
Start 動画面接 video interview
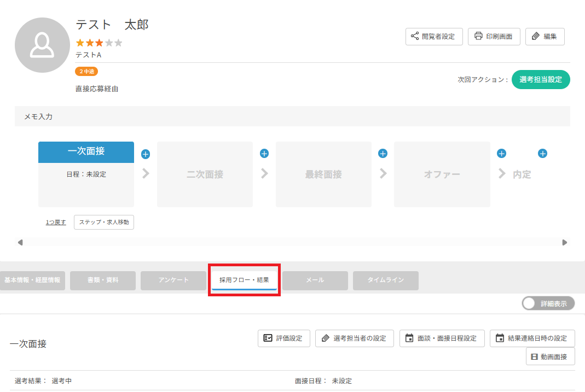coord(550,356)
